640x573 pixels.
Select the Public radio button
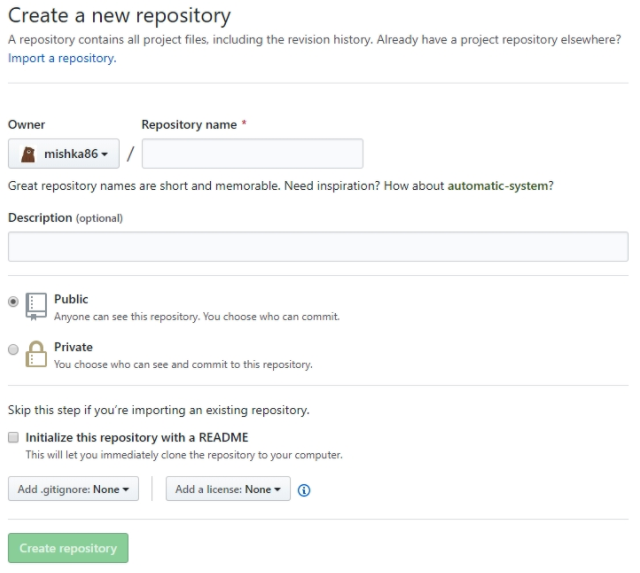(13, 302)
